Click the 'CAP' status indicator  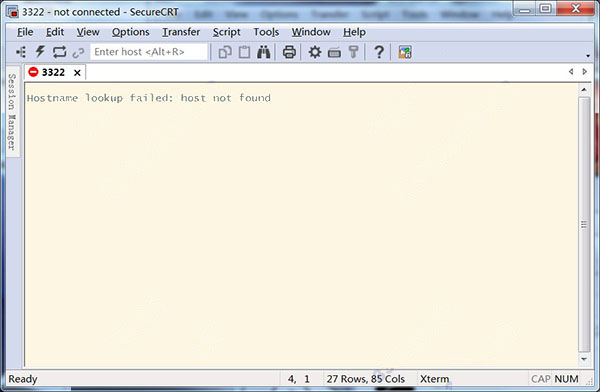coord(541,379)
